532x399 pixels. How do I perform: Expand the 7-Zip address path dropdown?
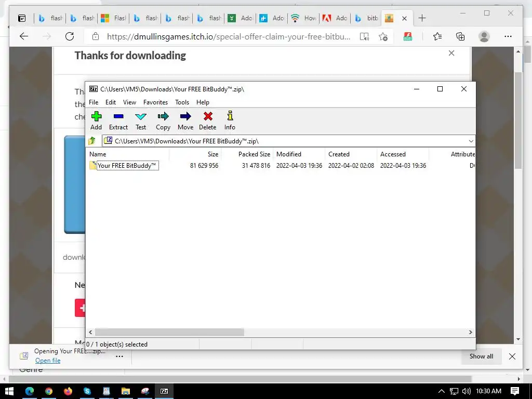pyautogui.click(x=471, y=141)
